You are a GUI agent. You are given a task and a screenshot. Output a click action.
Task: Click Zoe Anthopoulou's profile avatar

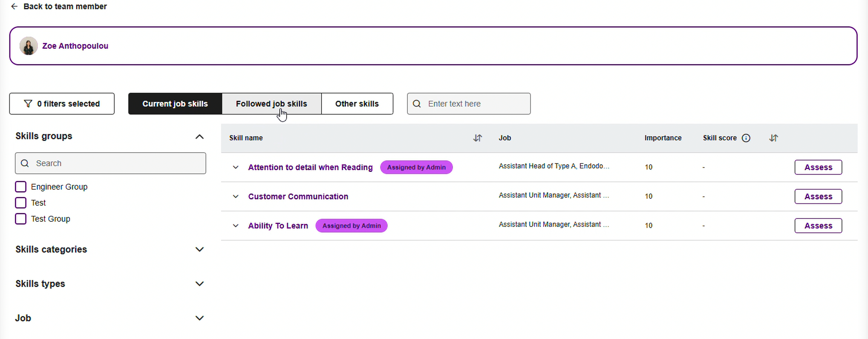click(28, 46)
